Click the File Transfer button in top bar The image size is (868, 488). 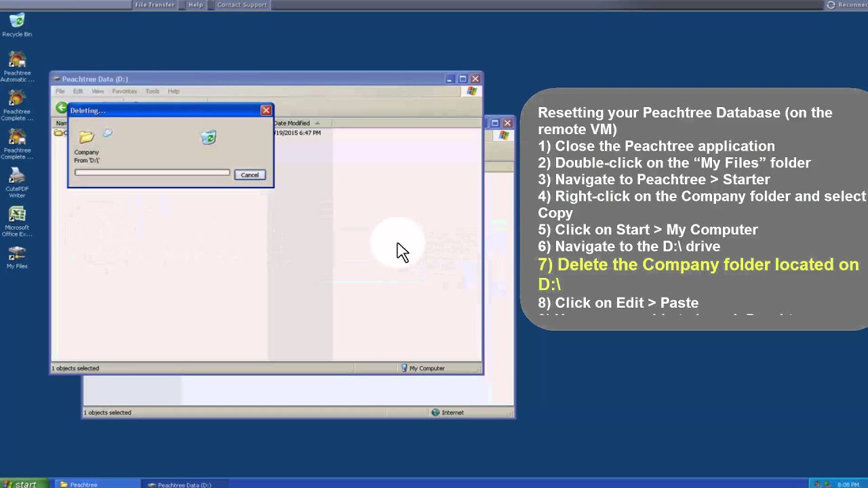(x=155, y=5)
